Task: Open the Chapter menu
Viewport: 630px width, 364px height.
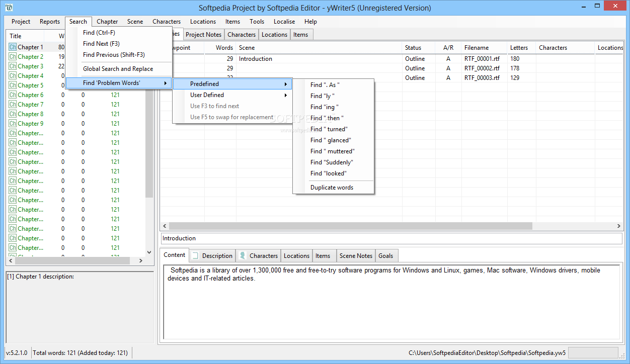Action: coord(107,22)
